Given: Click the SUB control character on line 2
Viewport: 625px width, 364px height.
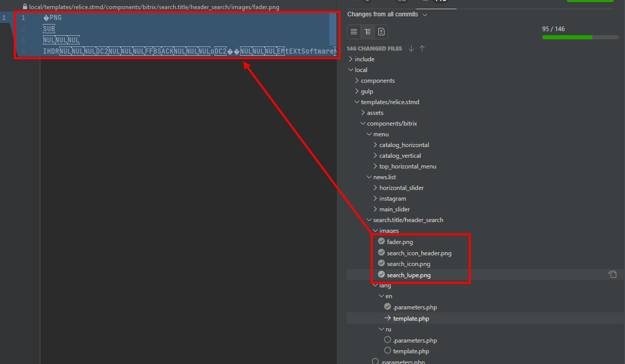Looking at the screenshot, I should (x=49, y=29).
